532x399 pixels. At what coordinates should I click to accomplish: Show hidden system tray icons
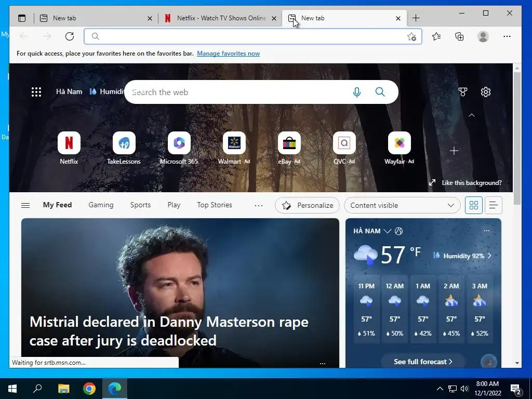440,389
